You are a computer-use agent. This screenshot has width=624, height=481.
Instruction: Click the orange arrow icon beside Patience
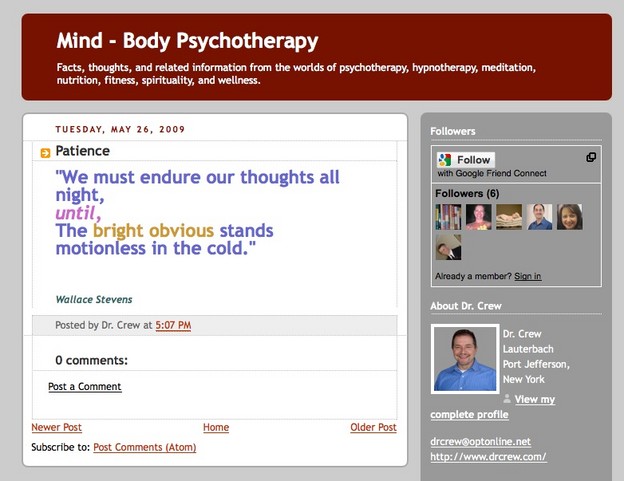45,153
